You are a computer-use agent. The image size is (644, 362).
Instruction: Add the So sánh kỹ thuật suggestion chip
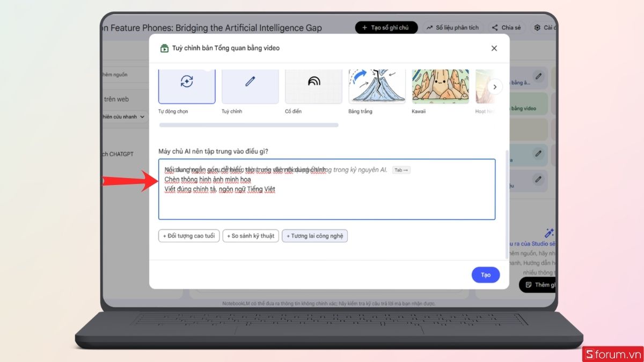(251, 235)
